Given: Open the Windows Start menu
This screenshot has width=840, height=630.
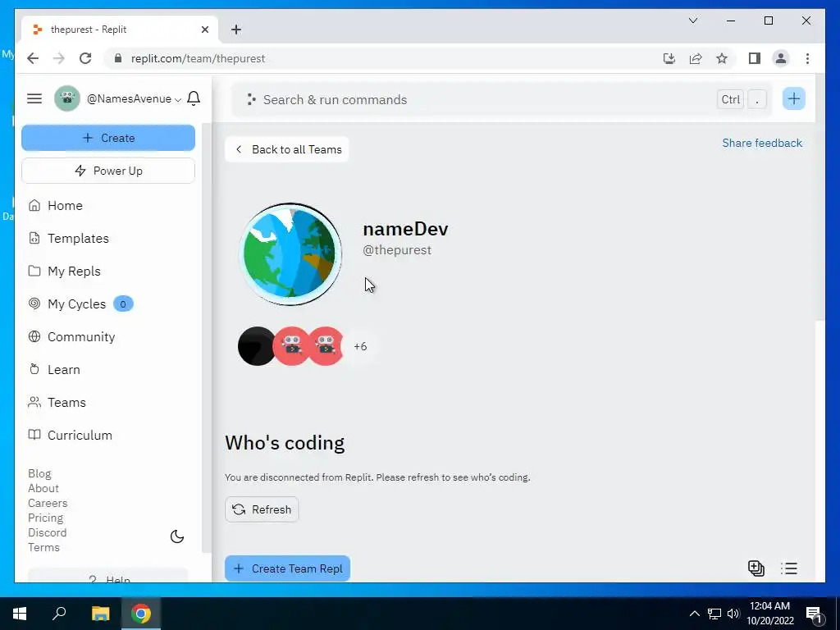Looking at the screenshot, I should tap(20, 614).
